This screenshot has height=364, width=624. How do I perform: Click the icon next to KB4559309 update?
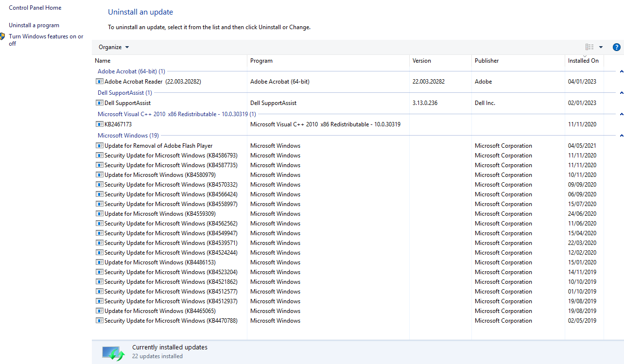point(100,214)
